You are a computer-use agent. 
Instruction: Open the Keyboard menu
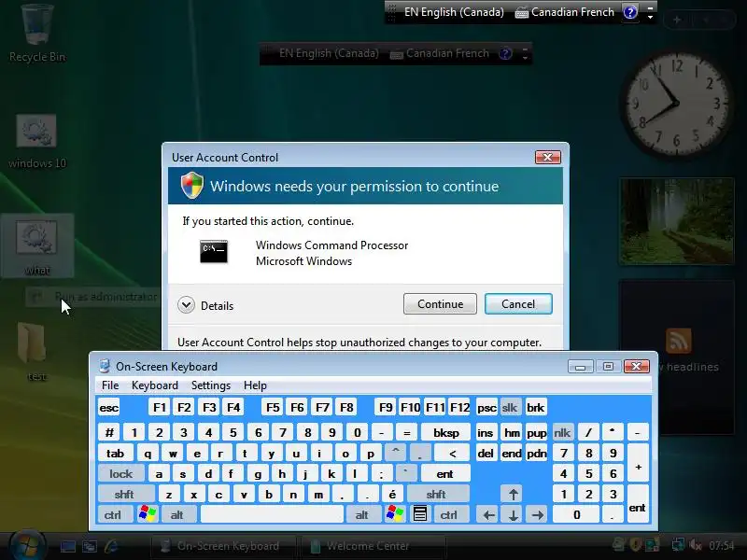[x=155, y=385]
